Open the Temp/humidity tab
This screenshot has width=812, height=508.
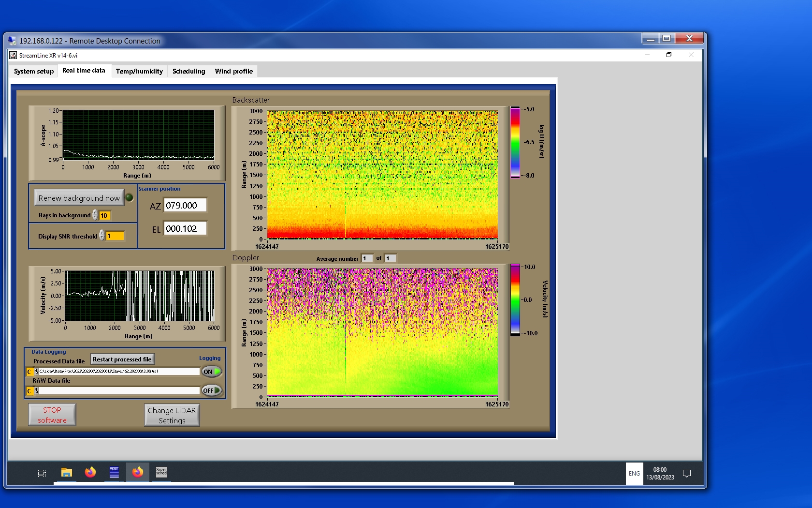tap(139, 71)
